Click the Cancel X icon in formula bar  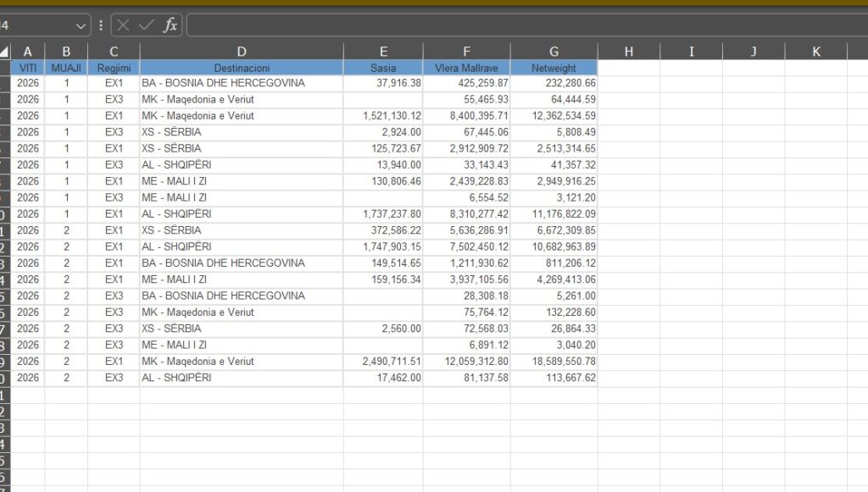pyautogui.click(x=124, y=25)
